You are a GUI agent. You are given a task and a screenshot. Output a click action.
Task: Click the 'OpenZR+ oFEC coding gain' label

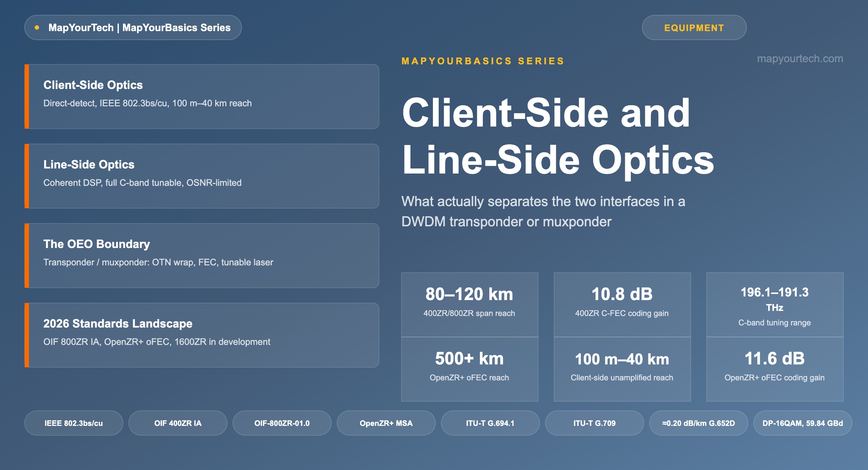775,378
